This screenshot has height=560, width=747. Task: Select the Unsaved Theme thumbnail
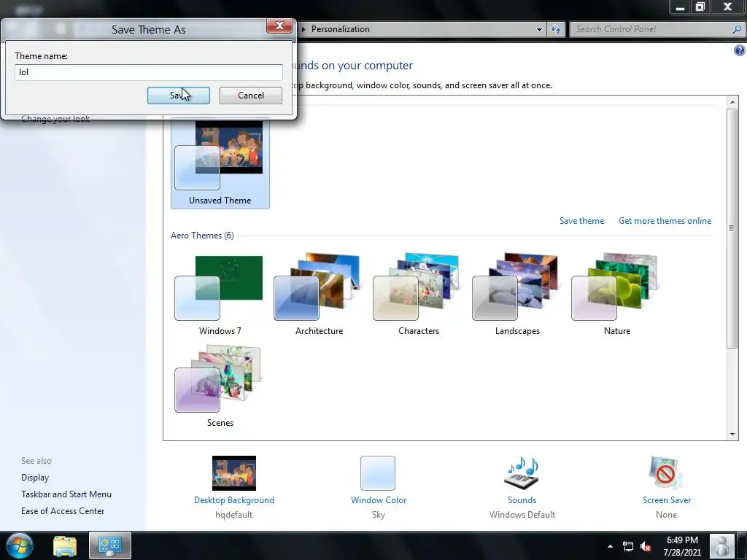[x=220, y=163]
